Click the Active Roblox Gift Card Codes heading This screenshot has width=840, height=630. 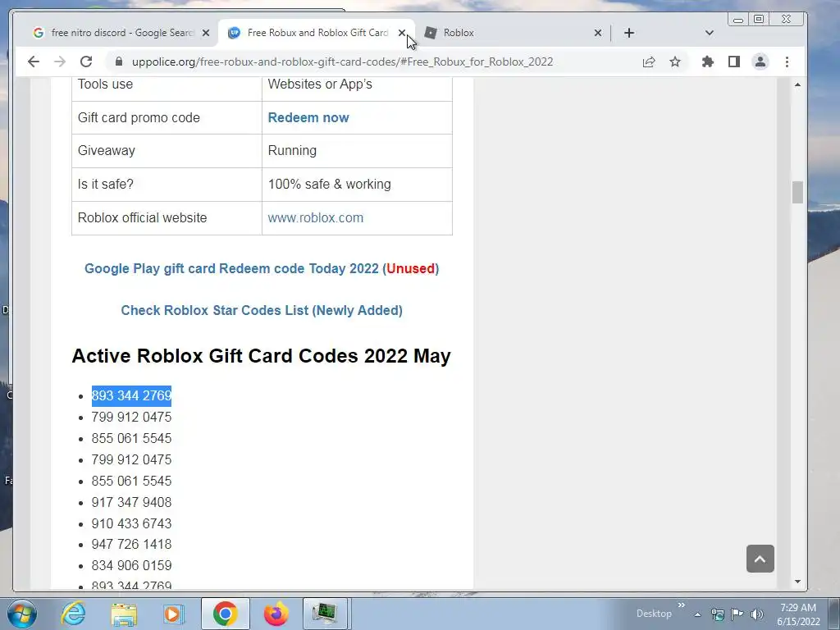[x=262, y=356]
